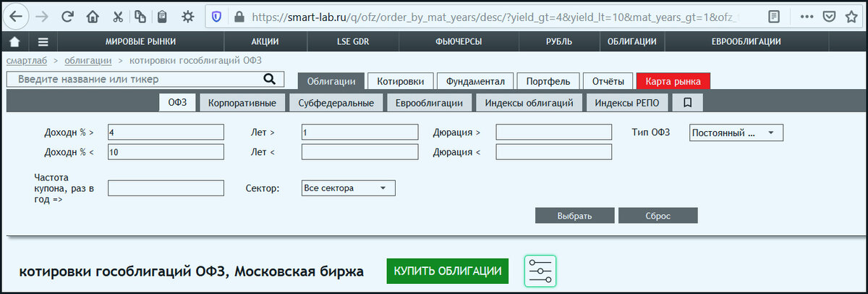Screen dimensions: 868x294
Task: Click the shield tracking protection icon
Action: click(216, 16)
